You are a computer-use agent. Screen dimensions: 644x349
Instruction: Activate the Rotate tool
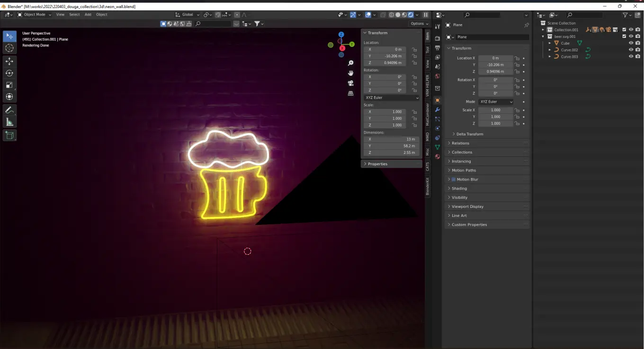(x=9, y=73)
